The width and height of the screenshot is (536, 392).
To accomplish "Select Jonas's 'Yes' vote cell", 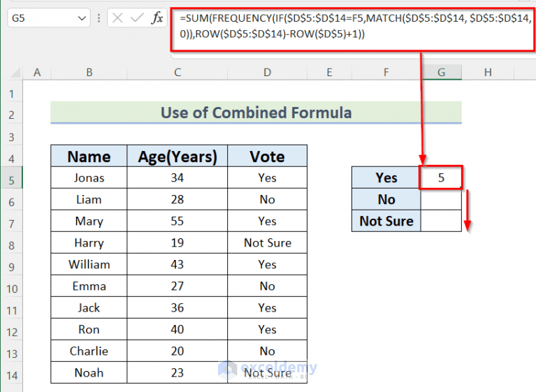I will [x=268, y=177].
